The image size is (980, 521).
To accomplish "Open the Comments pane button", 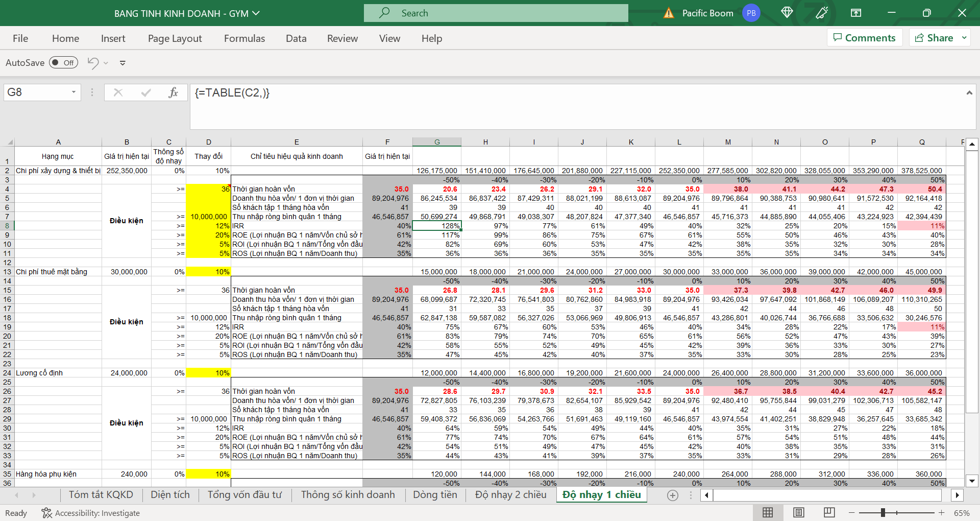I will (864, 38).
